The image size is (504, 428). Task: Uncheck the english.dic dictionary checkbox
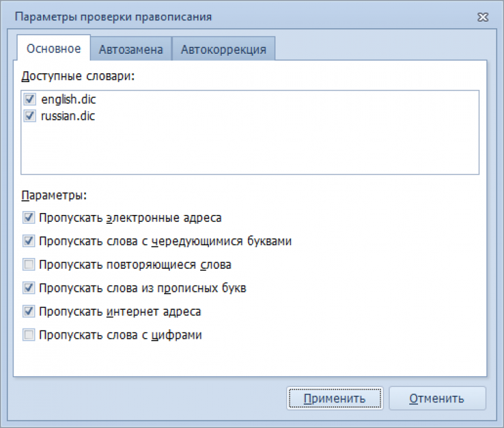pos(29,99)
